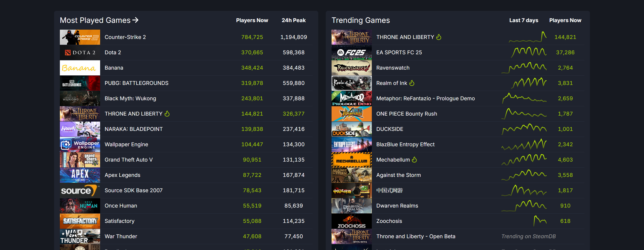Open the Once Human title link
The height and width of the screenshot is (250, 644).
click(121, 206)
